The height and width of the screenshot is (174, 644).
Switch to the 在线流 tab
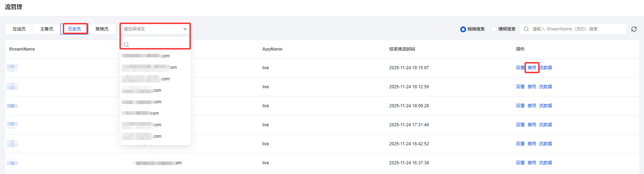(x=19, y=29)
